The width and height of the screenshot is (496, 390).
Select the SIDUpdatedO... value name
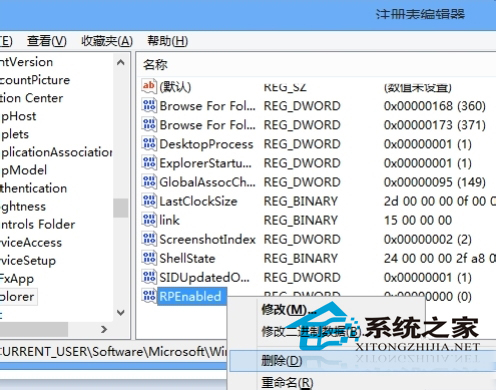[204, 277]
